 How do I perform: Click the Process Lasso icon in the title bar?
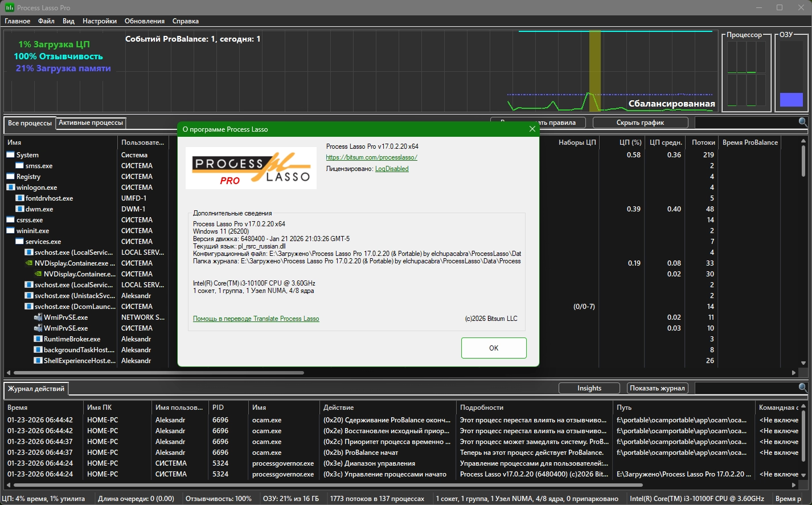pos(9,7)
